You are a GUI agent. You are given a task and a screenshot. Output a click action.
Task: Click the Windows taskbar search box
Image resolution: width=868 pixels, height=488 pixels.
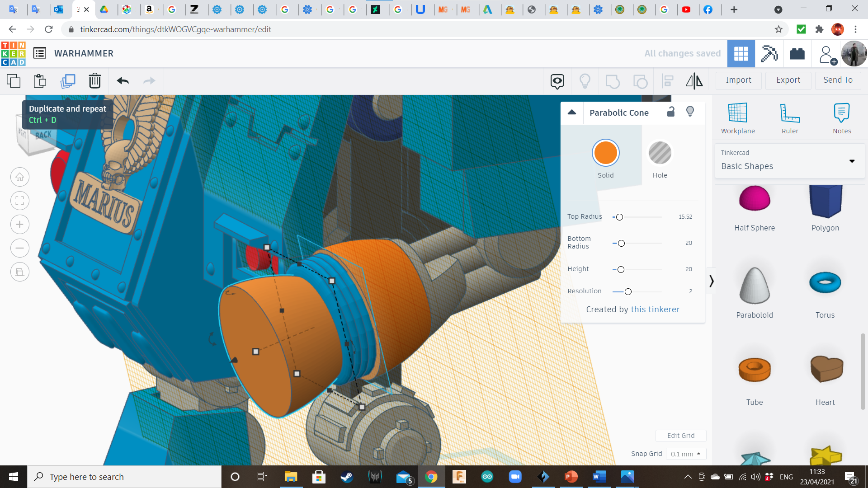point(124,477)
